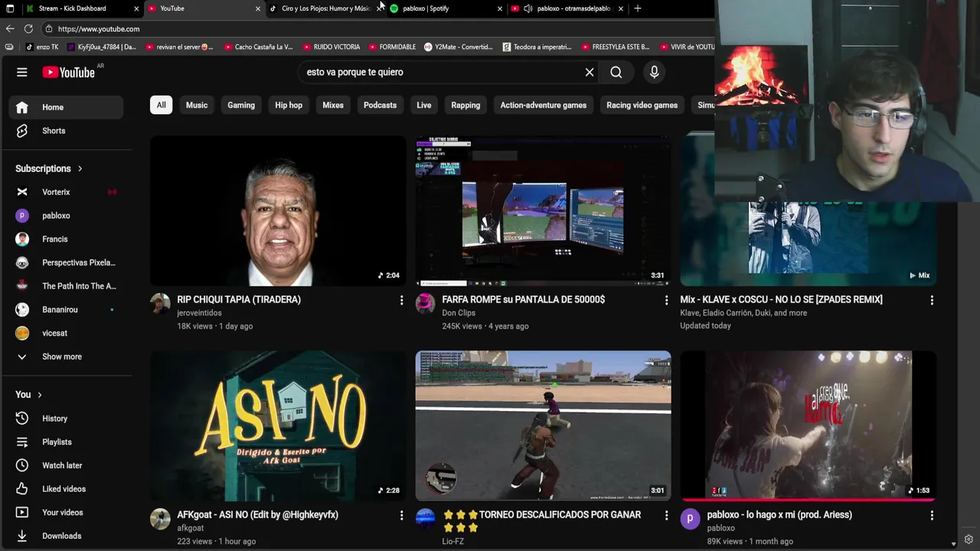Play FARFA ROMPE su PANTALLA thumbnail
The height and width of the screenshot is (551, 980).
tap(543, 210)
